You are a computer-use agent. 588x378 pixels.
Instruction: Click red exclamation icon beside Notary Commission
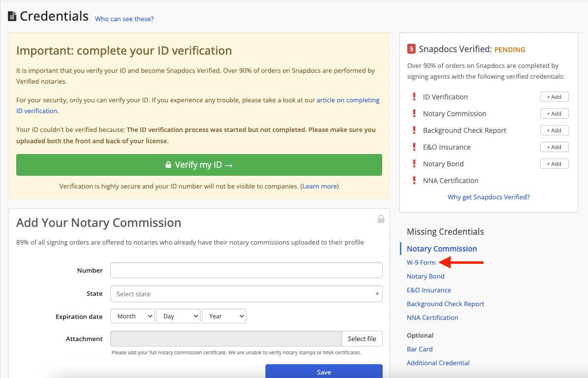click(414, 114)
